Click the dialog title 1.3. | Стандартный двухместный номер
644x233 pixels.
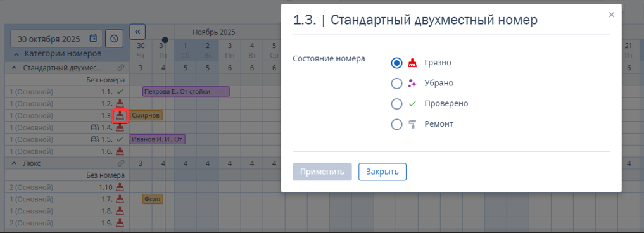click(x=415, y=20)
